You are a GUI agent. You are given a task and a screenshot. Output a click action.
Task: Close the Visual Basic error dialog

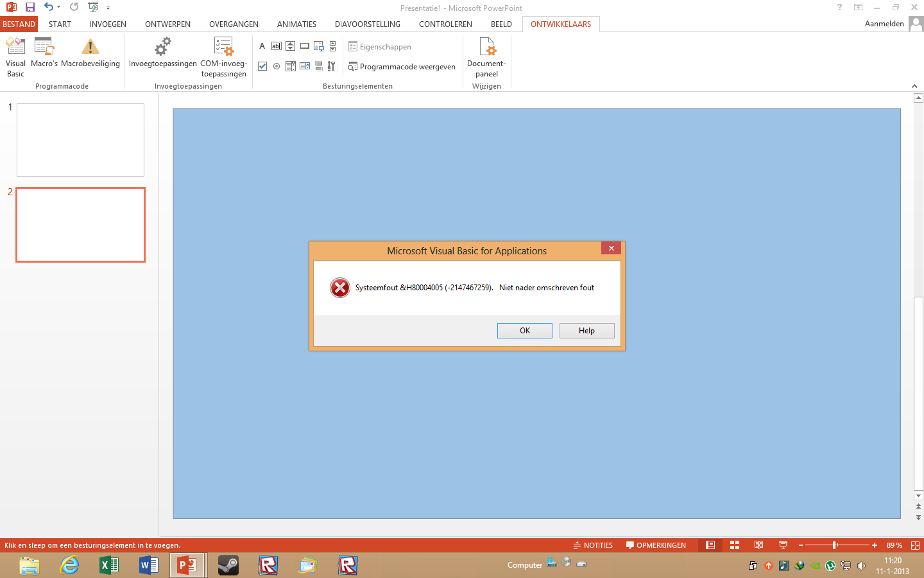611,248
